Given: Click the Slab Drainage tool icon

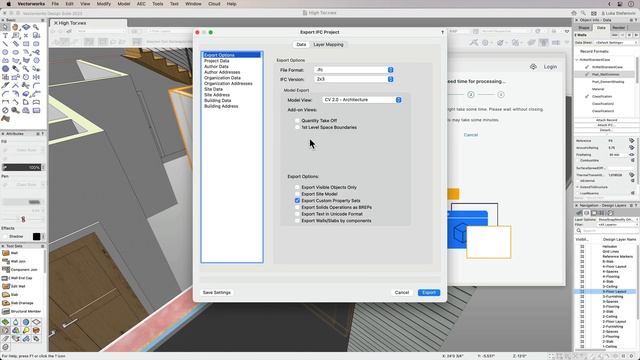Looking at the screenshot, I should [x=6, y=303].
